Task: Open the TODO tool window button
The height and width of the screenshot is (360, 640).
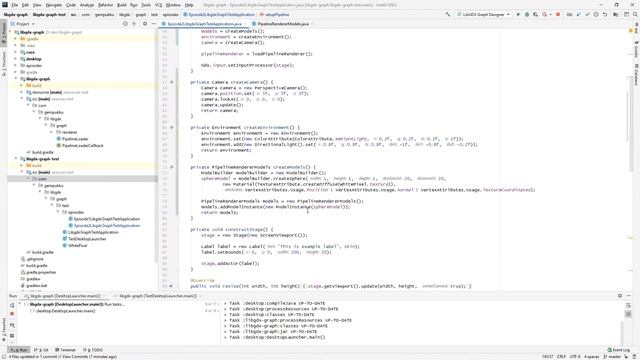Action: tap(93, 350)
